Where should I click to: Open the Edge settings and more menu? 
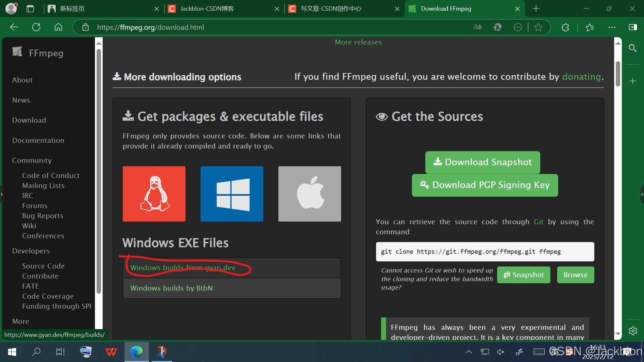click(x=612, y=27)
